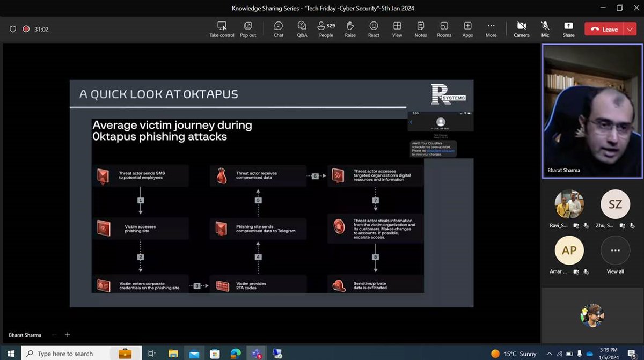Open the React emoji menu

[x=374, y=30]
